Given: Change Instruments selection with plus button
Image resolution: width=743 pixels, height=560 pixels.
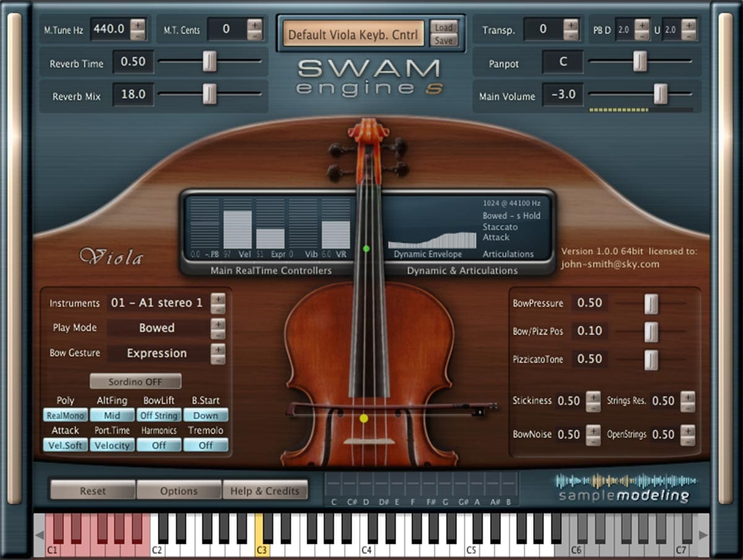Looking at the screenshot, I should pyautogui.click(x=218, y=298).
